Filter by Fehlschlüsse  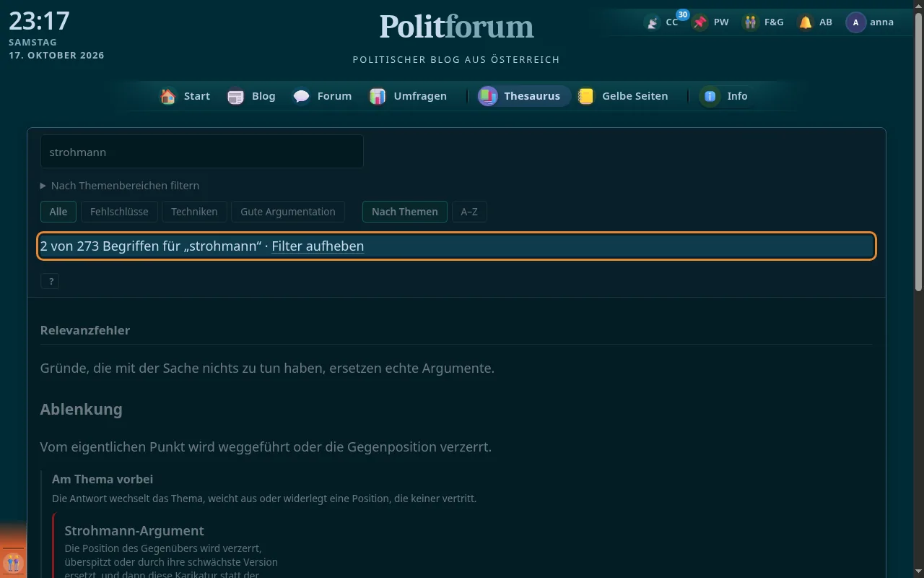pos(119,212)
